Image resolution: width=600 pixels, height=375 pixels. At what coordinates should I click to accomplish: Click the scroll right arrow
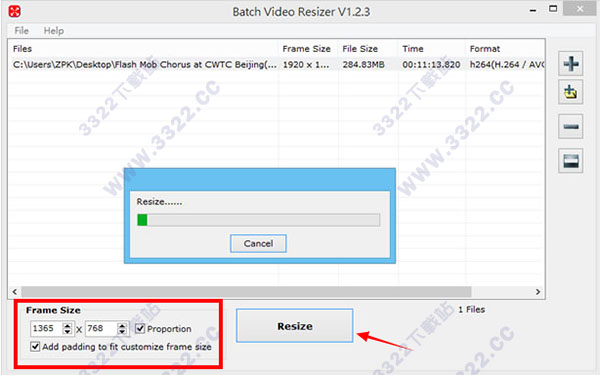[x=538, y=292]
